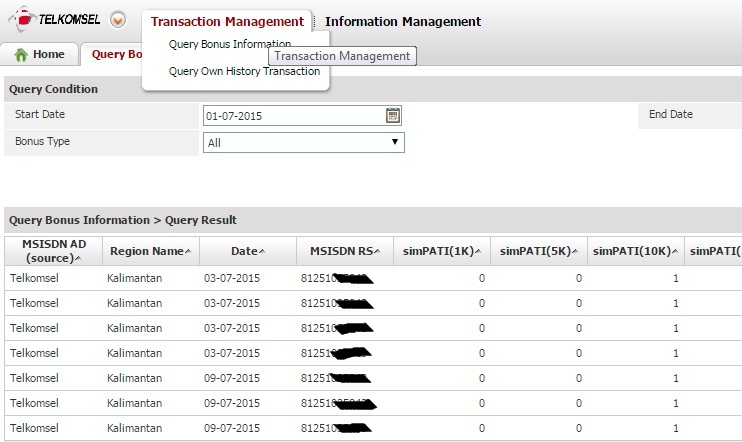This screenshot has height=442, width=742.
Task: Click the Telkomsel logo
Action: (54, 19)
